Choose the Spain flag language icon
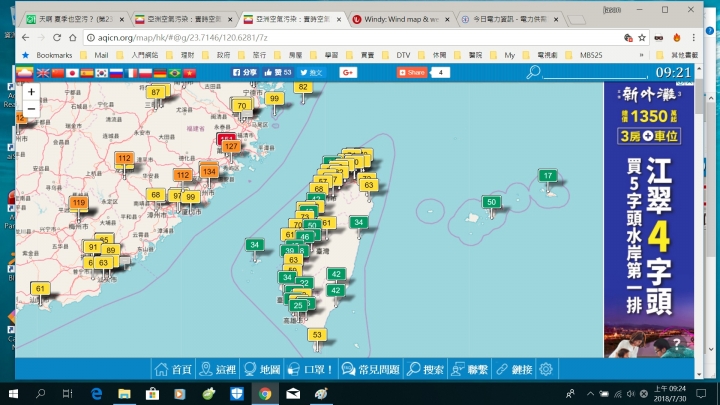The image size is (720, 405). 87,73
